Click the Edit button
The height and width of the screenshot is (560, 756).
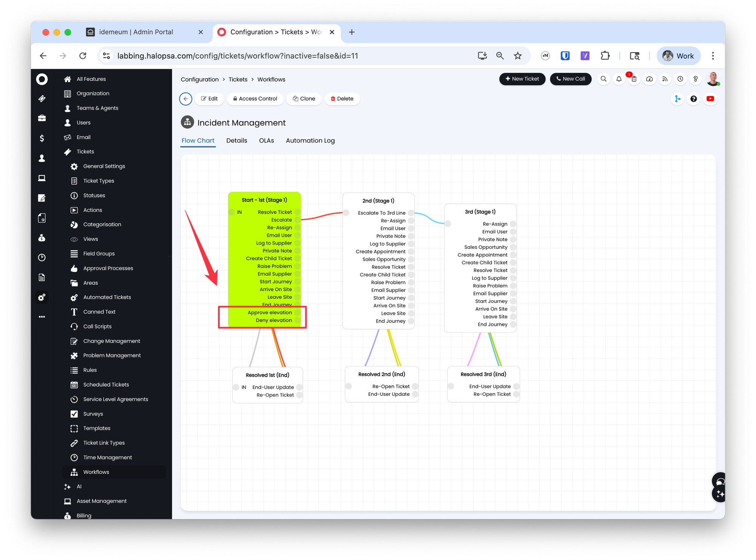(x=209, y=99)
